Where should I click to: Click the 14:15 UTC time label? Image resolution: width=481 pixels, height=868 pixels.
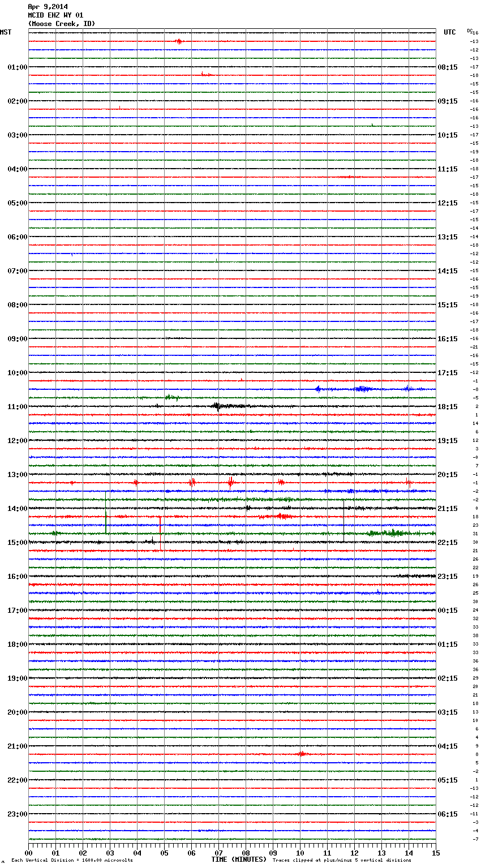point(448,271)
